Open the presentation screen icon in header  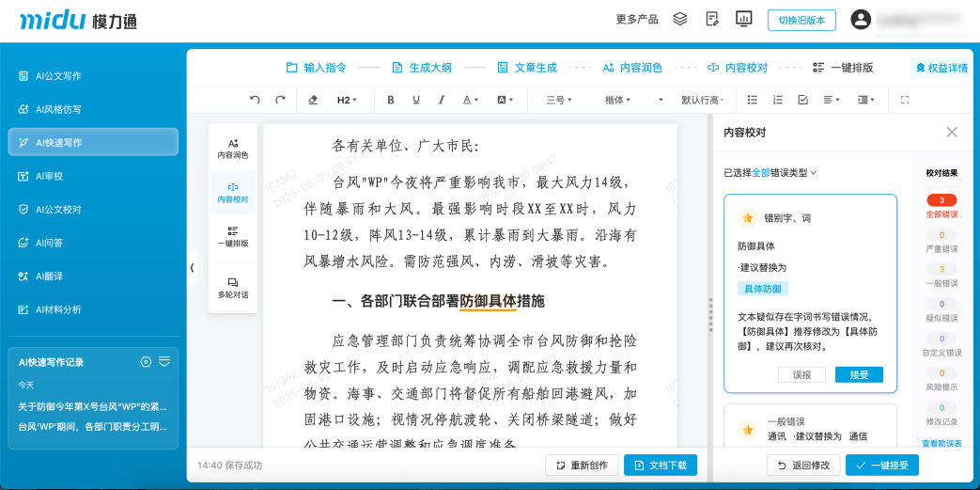point(743,19)
